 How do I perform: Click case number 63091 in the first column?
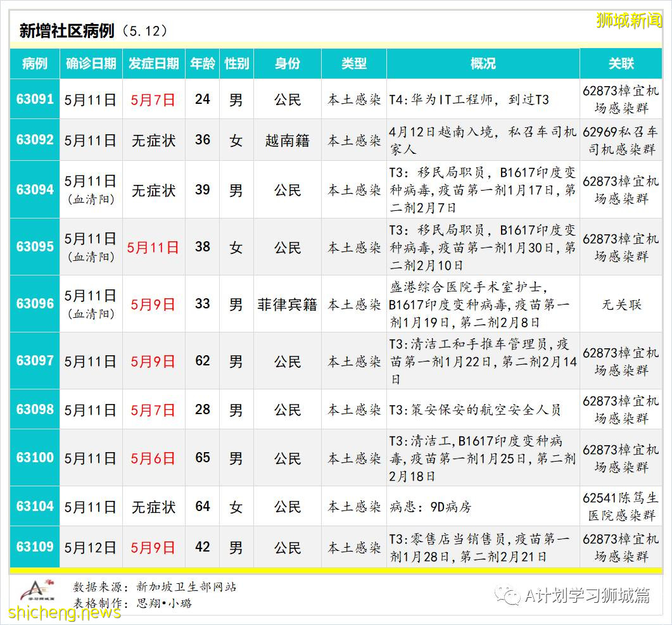(35, 99)
